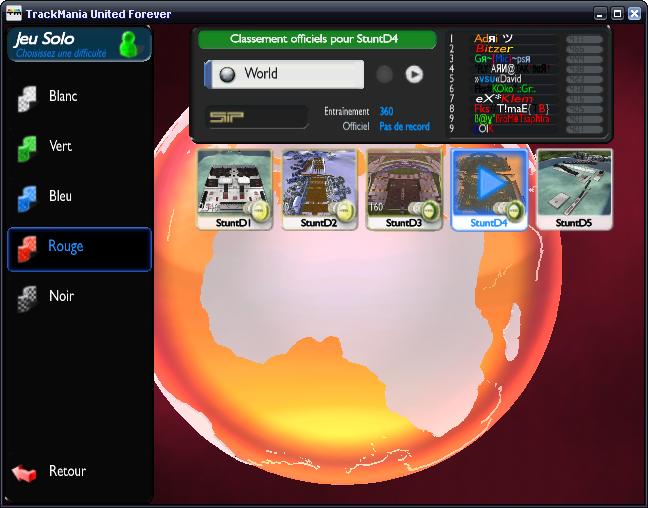Click the medal badge on StuntD1
648x508 pixels.
258,210
